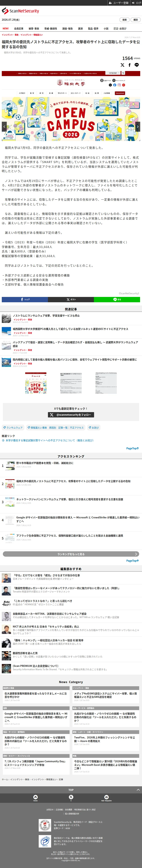
Task: Open the third document thumbnail in the image gallery
Action: pyautogui.click(x=106, y=383)
